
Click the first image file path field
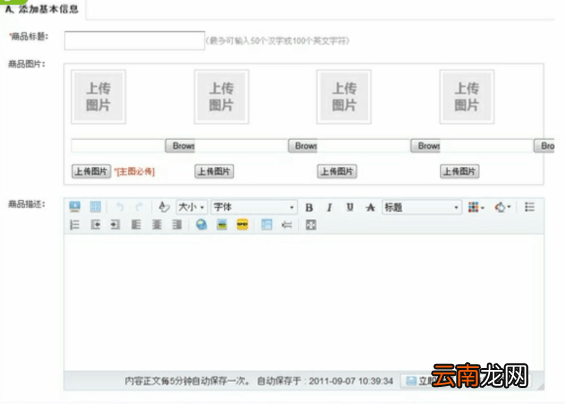click(x=118, y=146)
